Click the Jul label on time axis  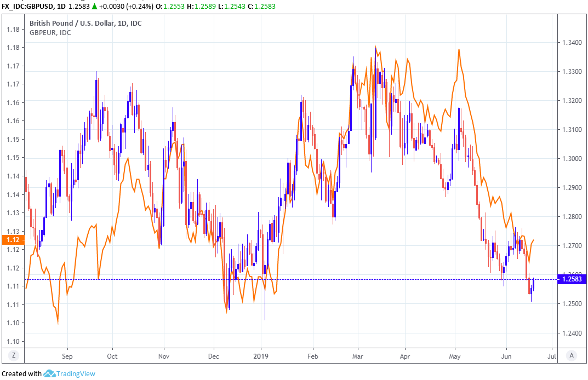pos(551,355)
